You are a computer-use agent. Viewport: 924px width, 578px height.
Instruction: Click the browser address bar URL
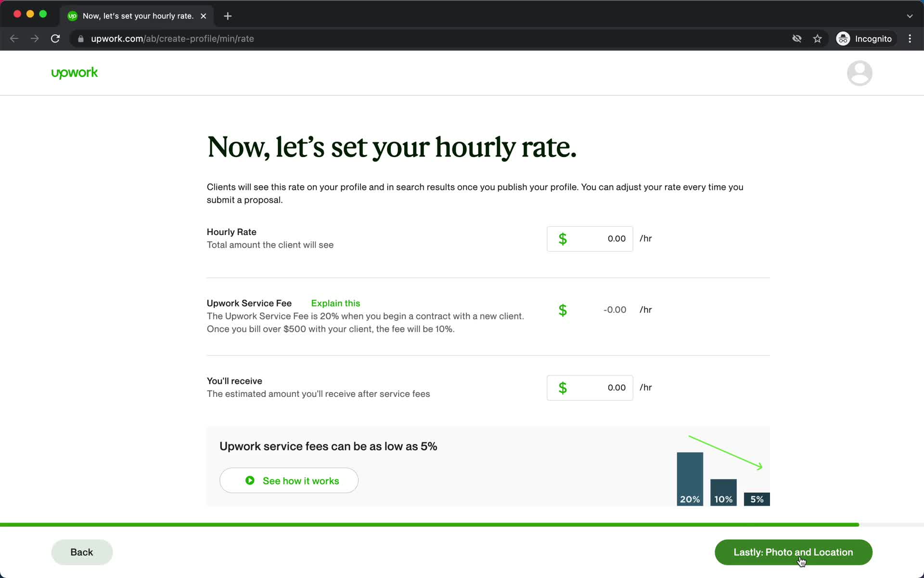pyautogui.click(x=172, y=39)
